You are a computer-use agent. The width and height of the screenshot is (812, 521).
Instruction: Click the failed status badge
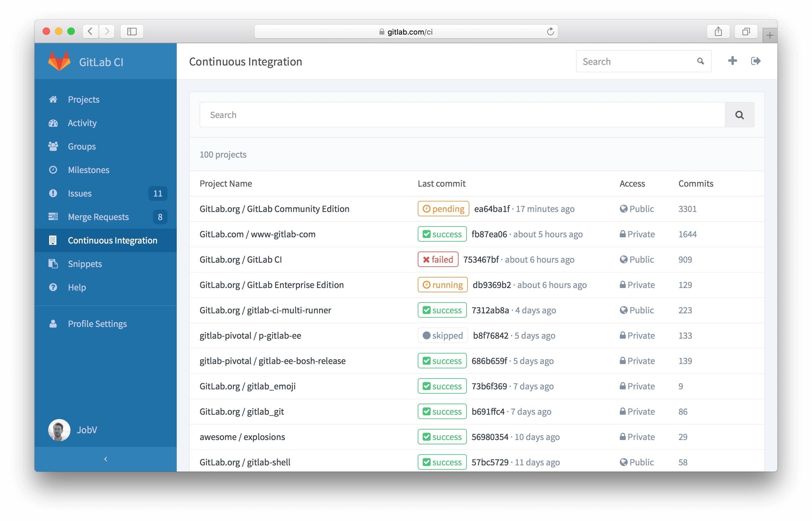[x=438, y=260]
